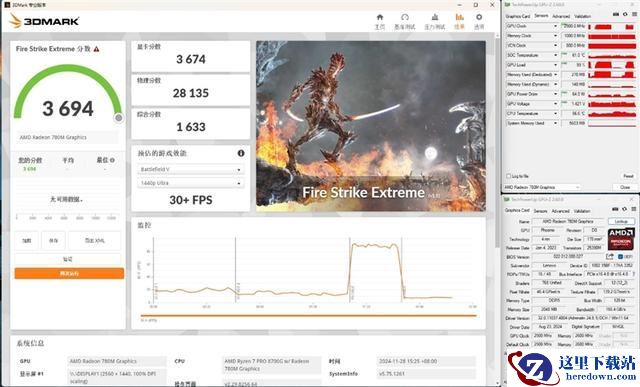Click the orange run again button
The height and width of the screenshot is (387, 640).
pyautogui.click(x=69, y=273)
